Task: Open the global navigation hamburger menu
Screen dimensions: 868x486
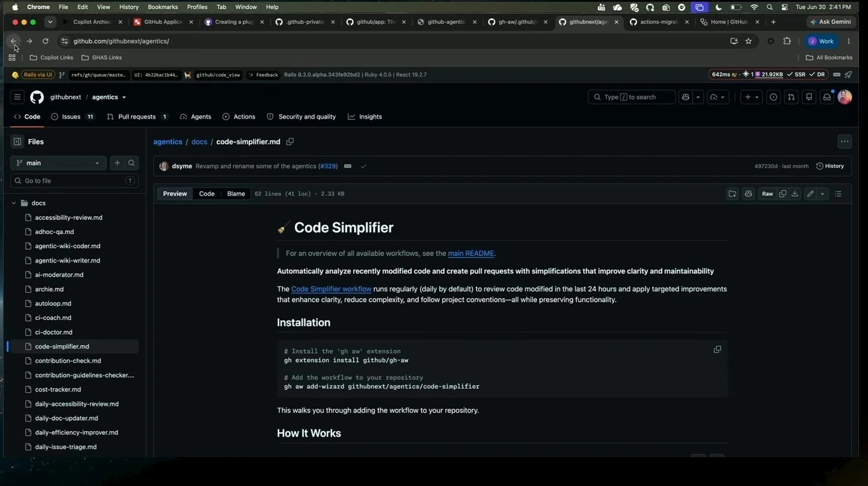Action: tap(17, 97)
